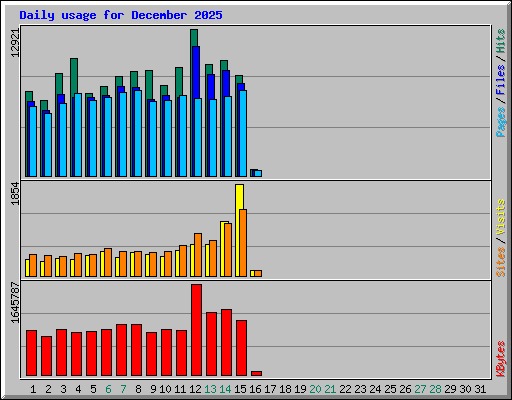Viewport: 512px width, 400px height.
Task: Click day 28 on the x-axis
Action: pos(435,389)
